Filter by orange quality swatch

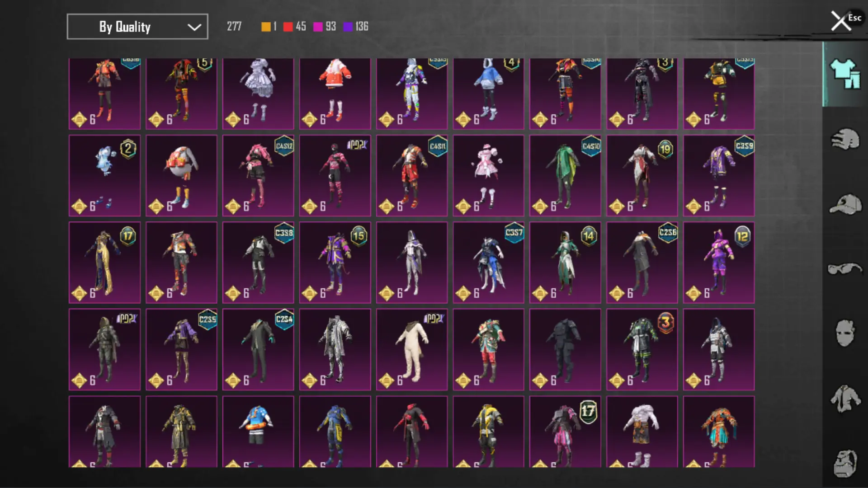pyautogui.click(x=266, y=27)
